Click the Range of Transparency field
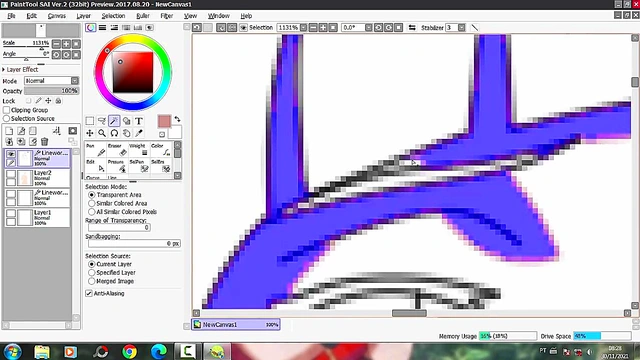 (119, 227)
